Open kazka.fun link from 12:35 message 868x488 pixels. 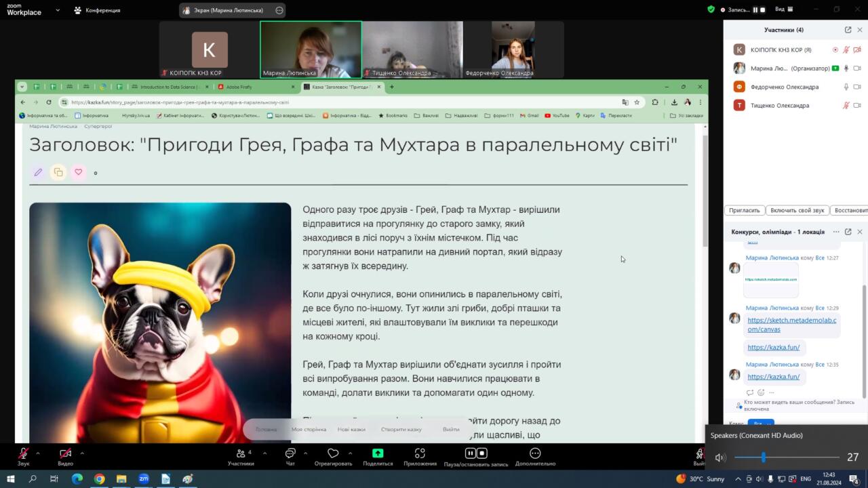pos(773,377)
